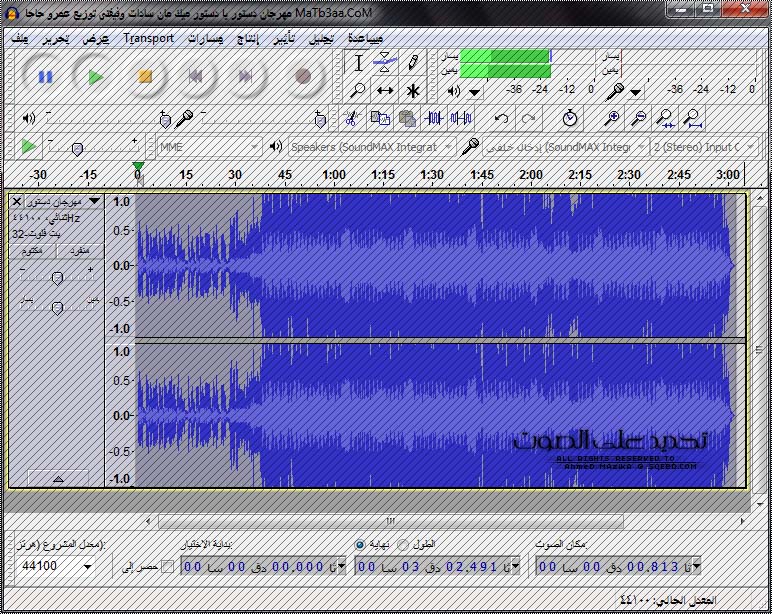Open the ملف (File) menu
This screenshot has height=614, width=772.
pyautogui.click(x=19, y=38)
